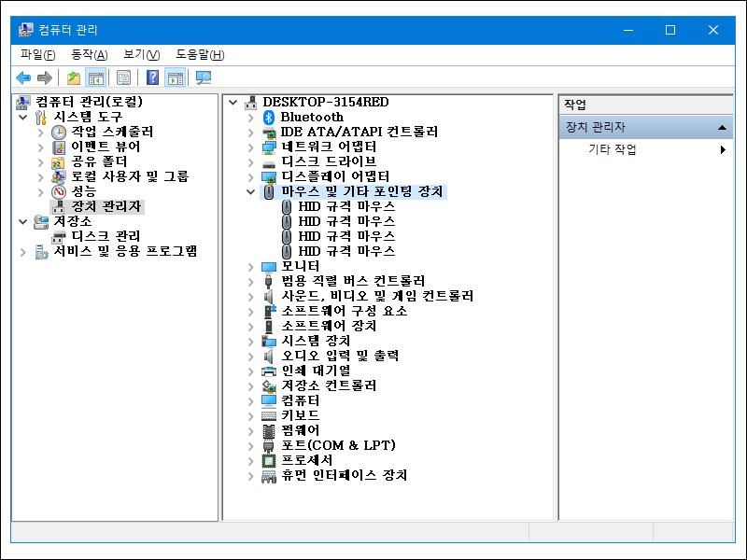Collapse 마우스 및 기타 포인팅 장치 node
Viewport: 747px width, 560px height.
tap(251, 192)
